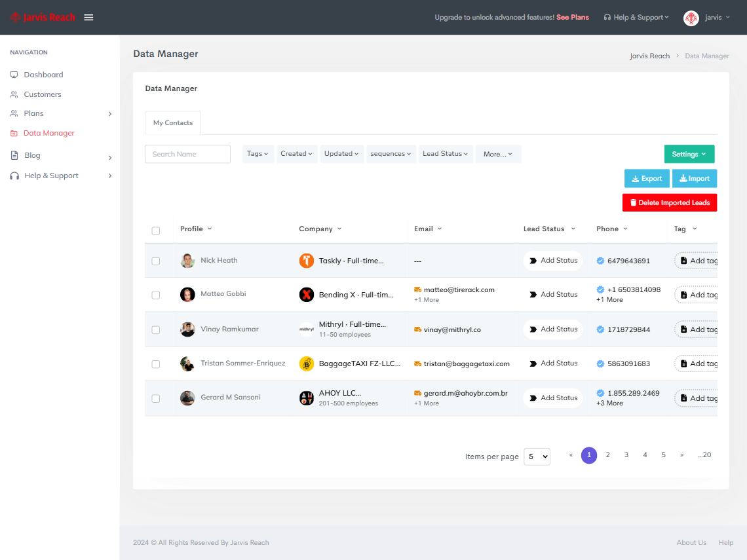The height and width of the screenshot is (560, 747).
Task: Click Nick Heath's profile avatar
Action: pos(188,261)
